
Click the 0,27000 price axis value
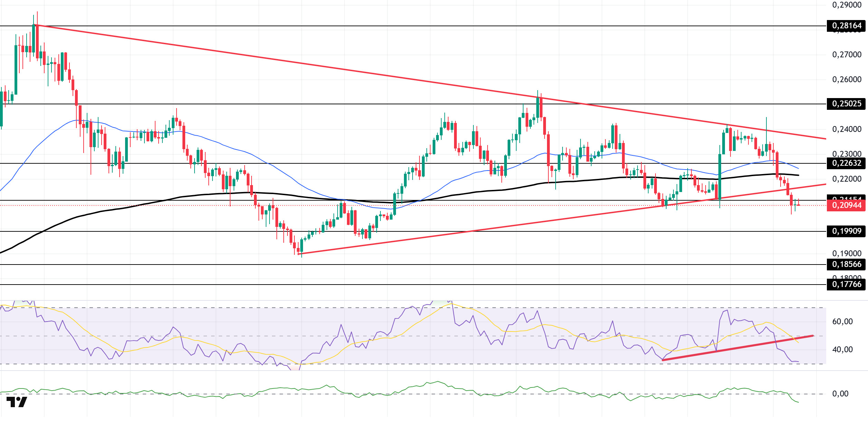point(847,55)
